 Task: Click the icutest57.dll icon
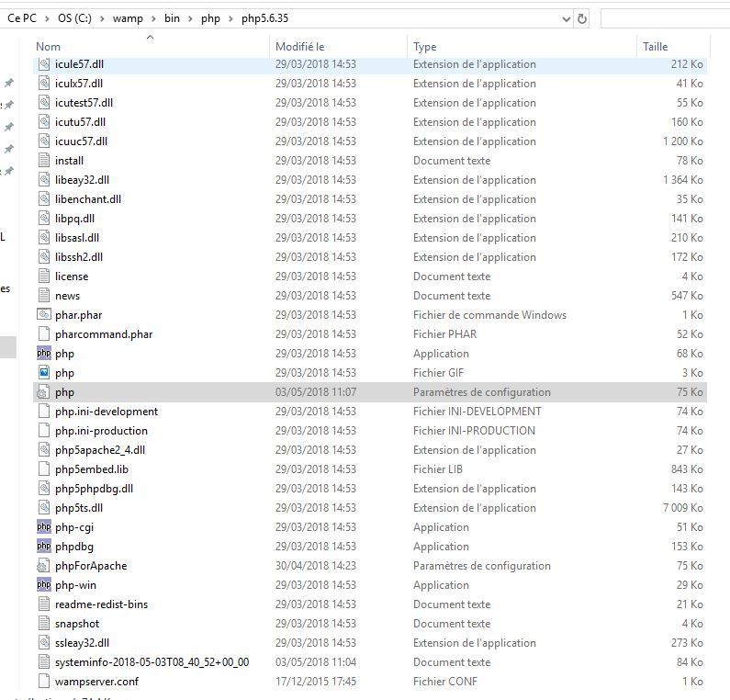click(x=44, y=103)
